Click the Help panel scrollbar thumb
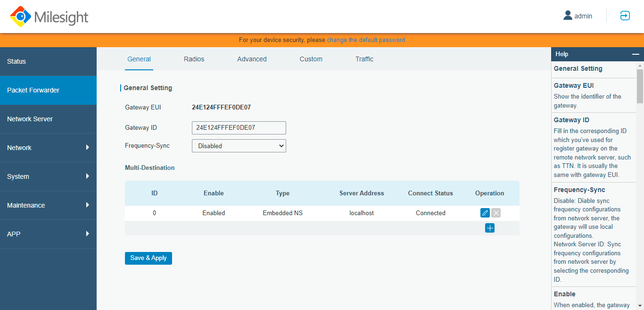Viewport: 644px width, 310px height. 640,86
